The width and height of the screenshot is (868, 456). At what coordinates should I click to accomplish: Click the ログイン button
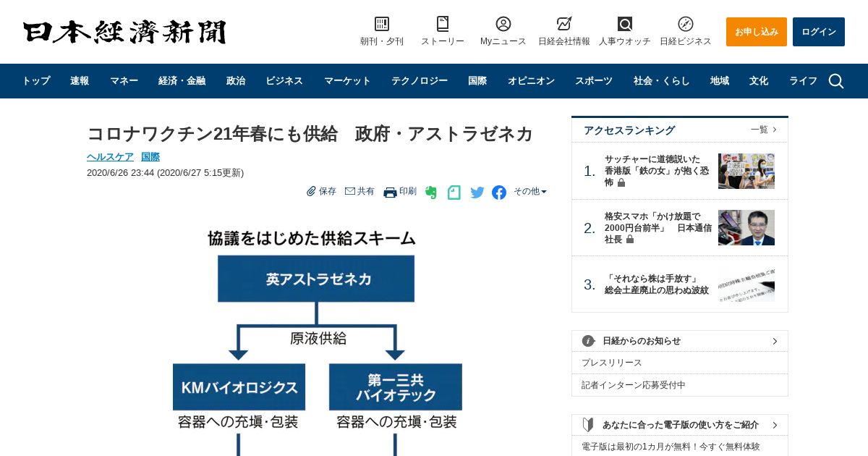tap(819, 32)
